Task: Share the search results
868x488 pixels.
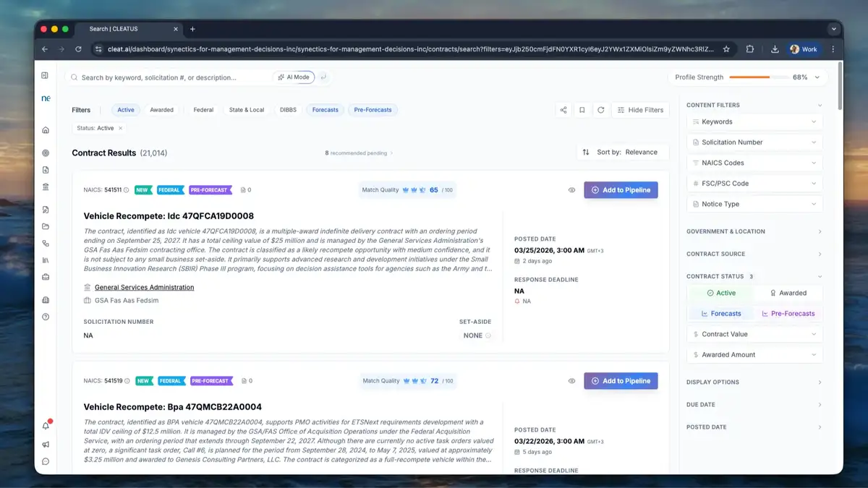Action: point(563,110)
